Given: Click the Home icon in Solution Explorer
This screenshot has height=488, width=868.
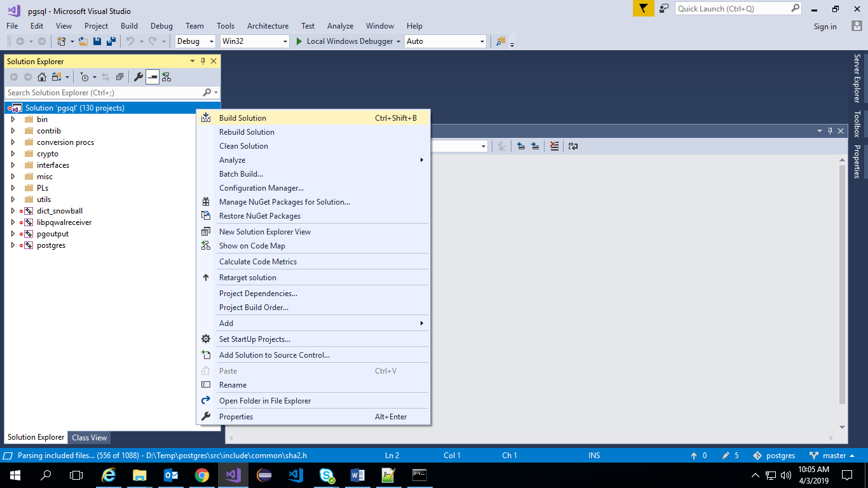Looking at the screenshot, I should (x=42, y=77).
